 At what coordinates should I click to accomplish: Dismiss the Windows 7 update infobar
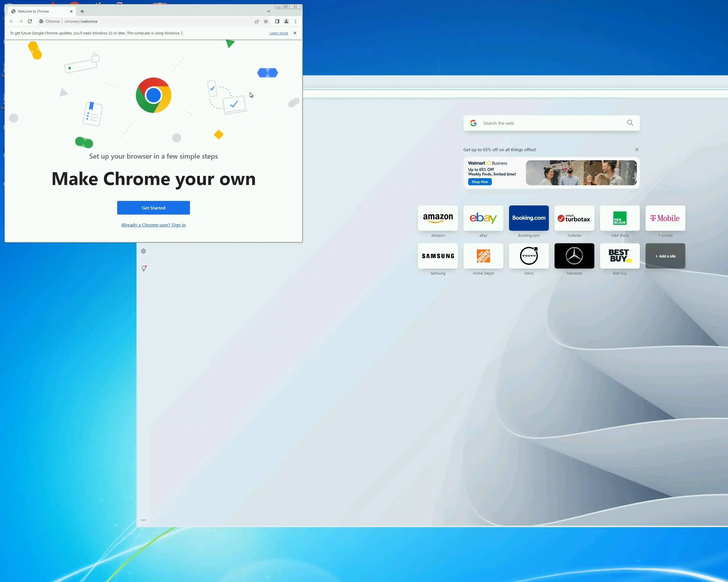point(295,33)
